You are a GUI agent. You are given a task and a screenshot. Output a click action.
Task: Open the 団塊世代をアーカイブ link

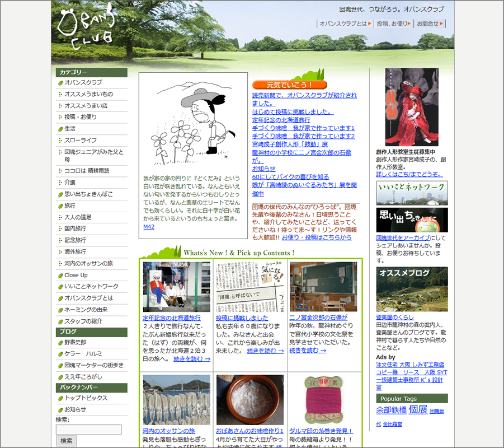(403, 238)
